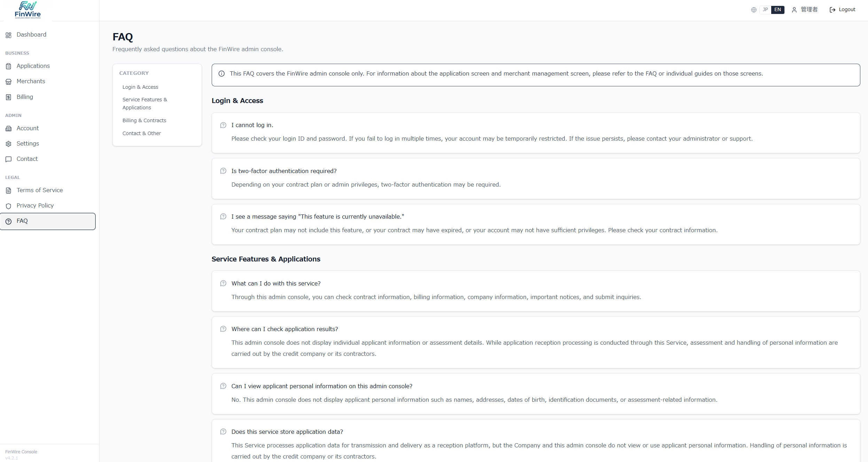
Task: Jump to Contact & Other category
Action: pyautogui.click(x=141, y=133)
